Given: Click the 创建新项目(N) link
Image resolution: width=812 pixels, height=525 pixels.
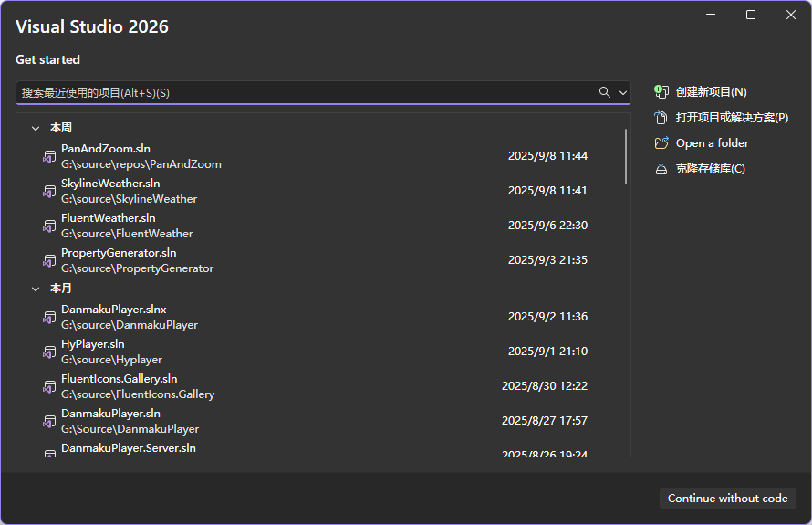Looking at the screenshot, I should point(711,92).
